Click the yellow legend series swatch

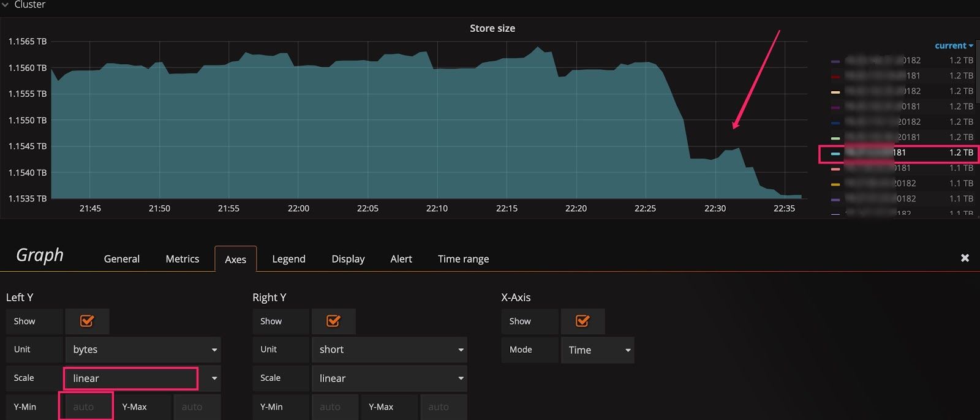point(835,184)
